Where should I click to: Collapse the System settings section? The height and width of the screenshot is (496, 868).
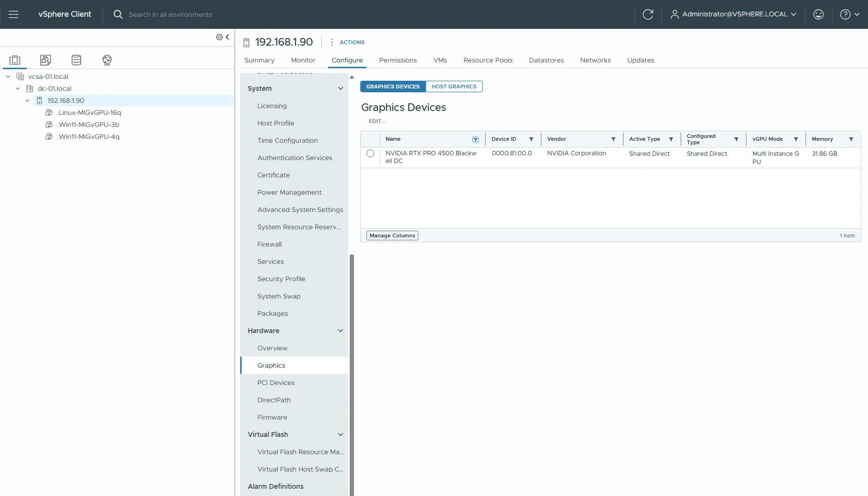[341, 88]
